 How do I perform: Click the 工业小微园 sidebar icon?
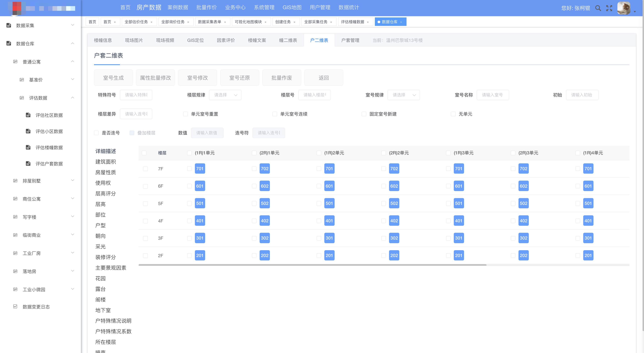(15, 289)
